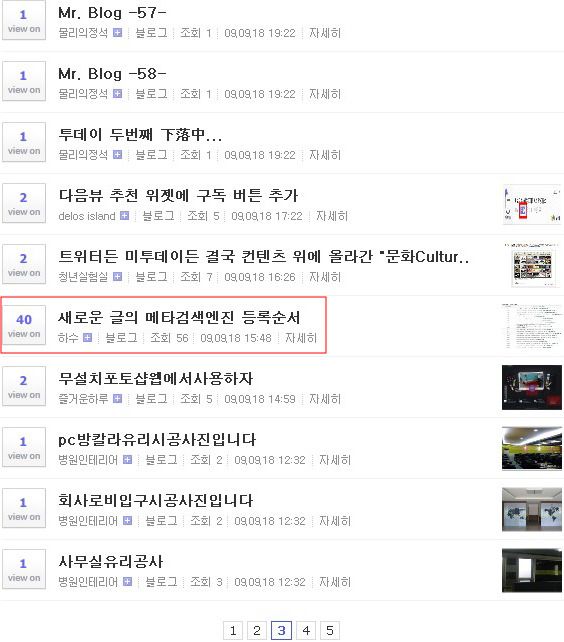
Task: Click the plus icon beside 청년실험실
Action: click(118, 276)
